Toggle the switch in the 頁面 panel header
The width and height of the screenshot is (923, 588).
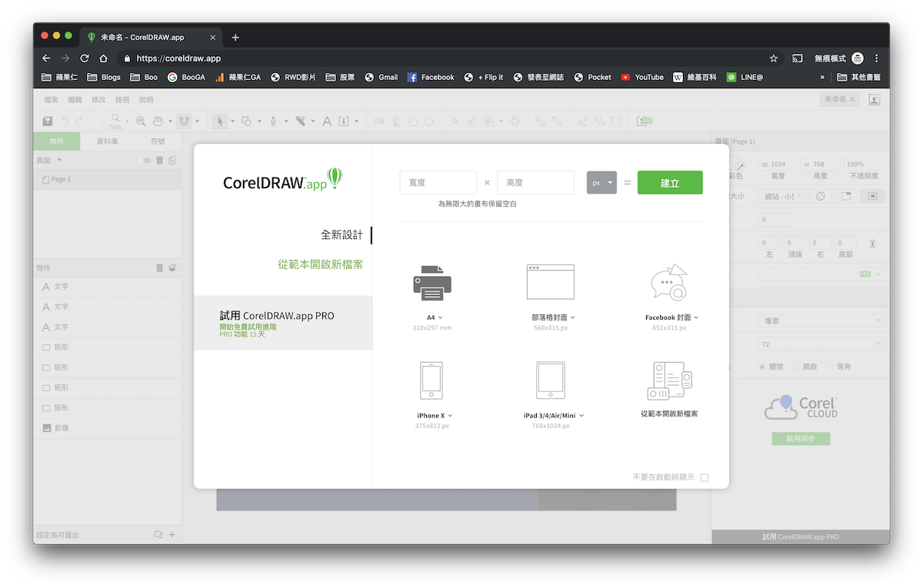[x=144, y=160]
